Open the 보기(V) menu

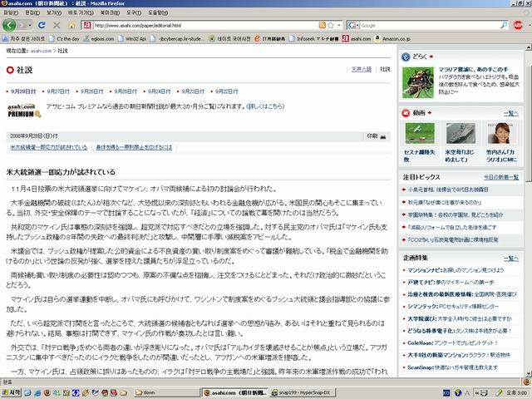click(54, 12)
